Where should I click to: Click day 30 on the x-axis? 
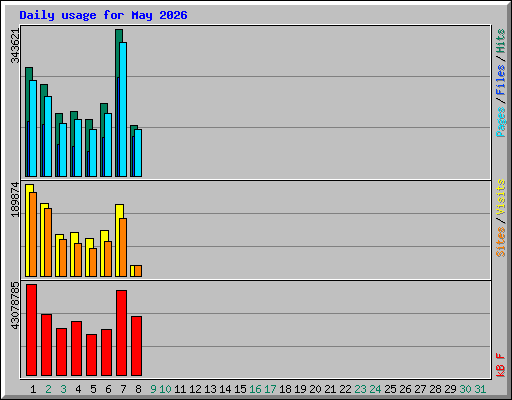[465, 389]
